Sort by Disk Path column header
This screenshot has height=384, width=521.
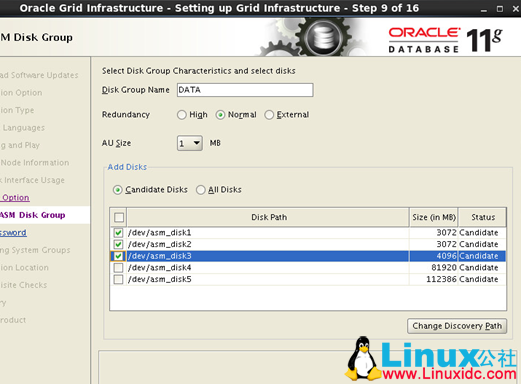[x=268, y=217]
